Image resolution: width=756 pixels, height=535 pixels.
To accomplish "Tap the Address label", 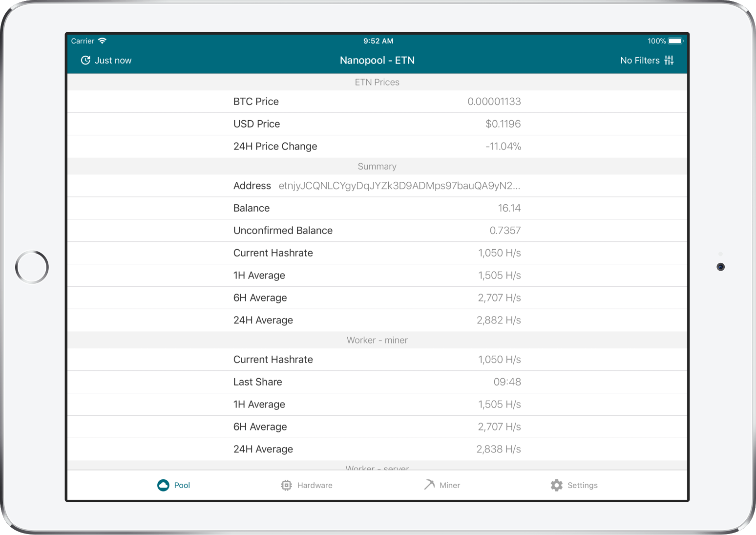I will coord(252,186).
